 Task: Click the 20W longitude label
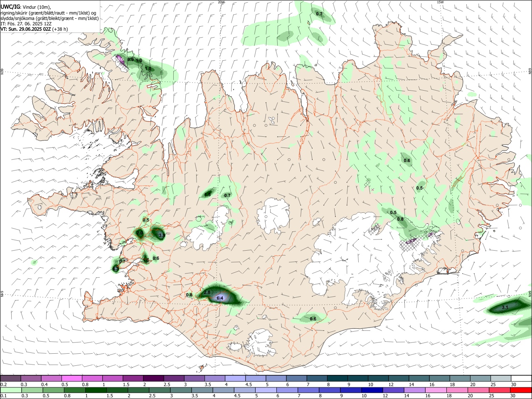coord(221,2)
